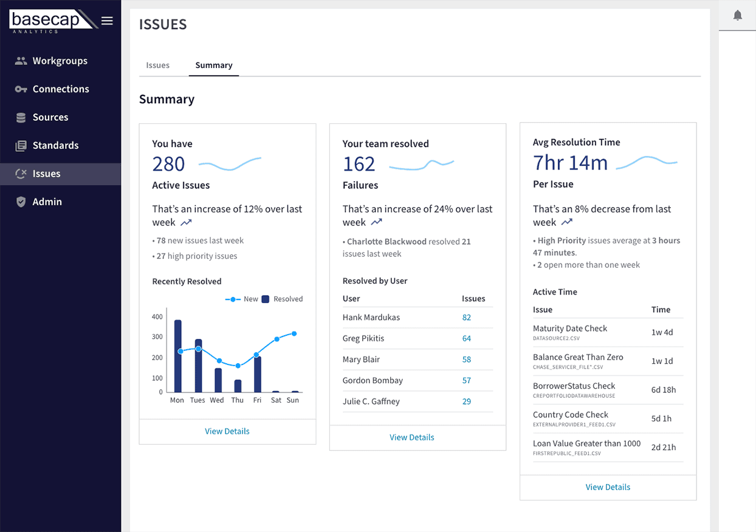Viewport: 756px width, 532px height.
Task: Open Sources in the sidebar
Action: point(60,117)
